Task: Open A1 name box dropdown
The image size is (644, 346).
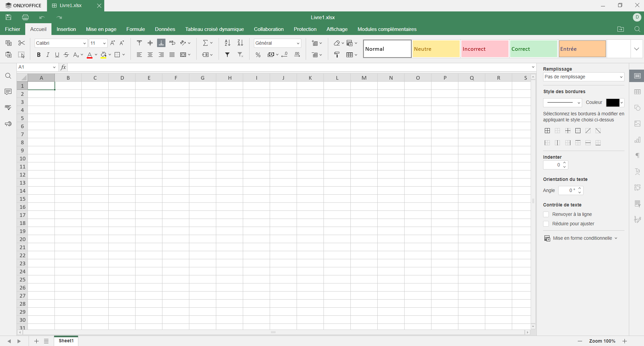Action: point(54,67)
